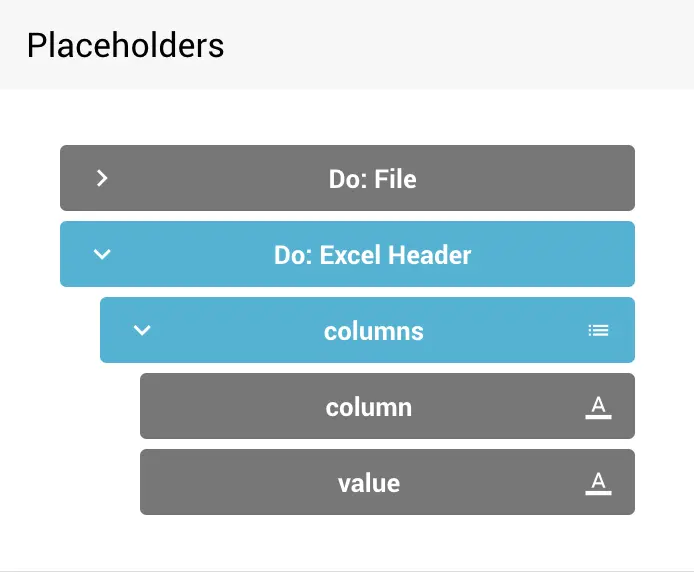
Task: Click the 'Do: File' label text
Action: click(x=372, y=179)
